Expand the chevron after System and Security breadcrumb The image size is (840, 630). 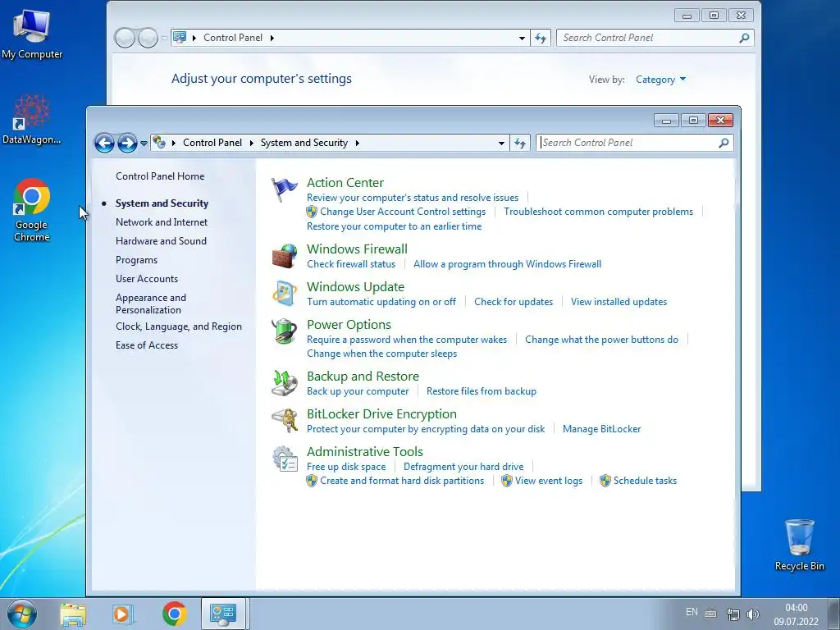(358, 143)
